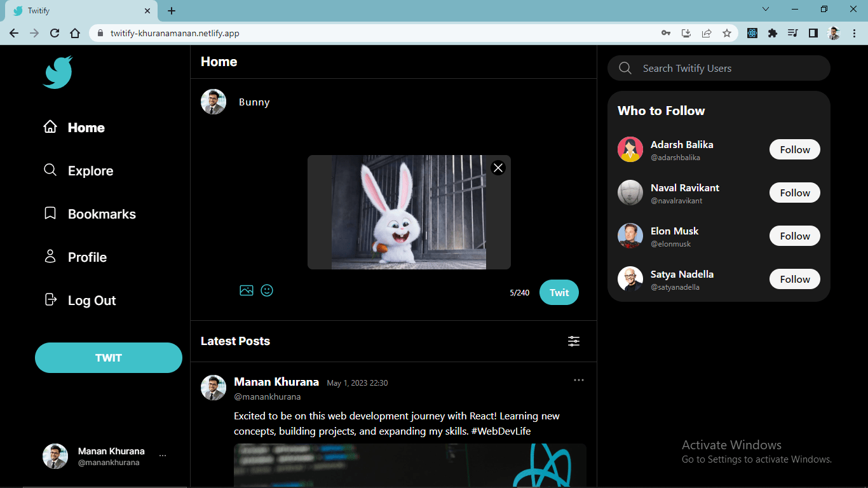Click the address bar URL
Viewport: 868px width, 488px height.
[x=175, y=33]
